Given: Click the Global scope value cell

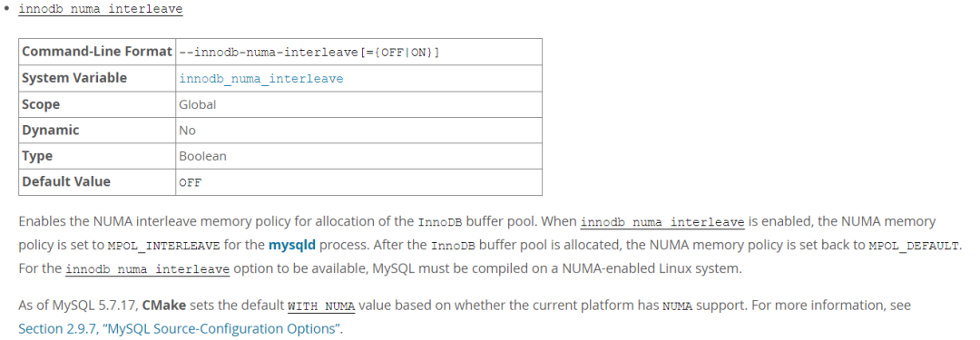Looking at the screenshot, I should 358,104.
